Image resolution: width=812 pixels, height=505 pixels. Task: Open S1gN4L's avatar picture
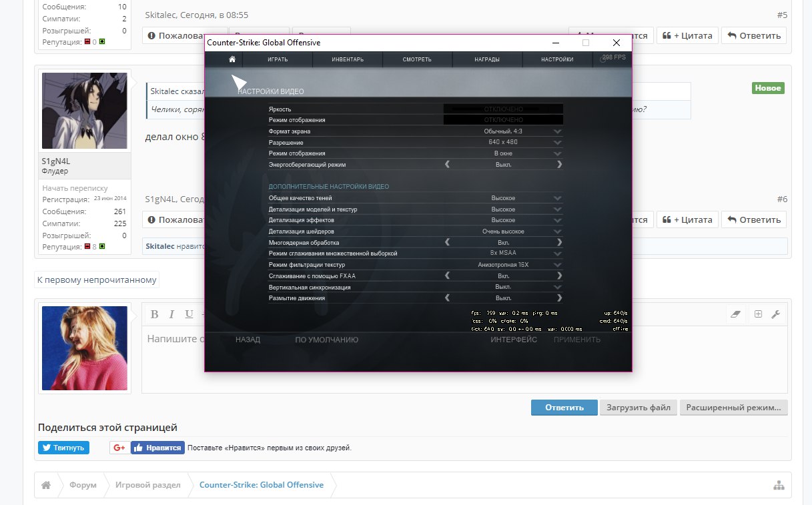[x=85, y=111]
